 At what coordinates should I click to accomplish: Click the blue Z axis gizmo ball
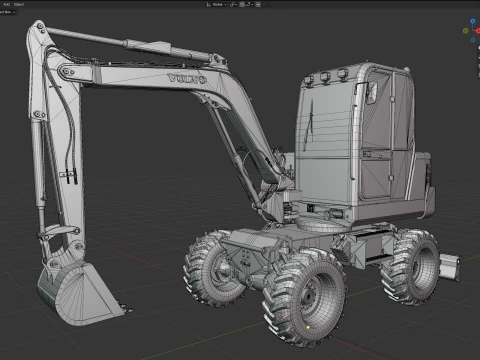click(473, 21)
